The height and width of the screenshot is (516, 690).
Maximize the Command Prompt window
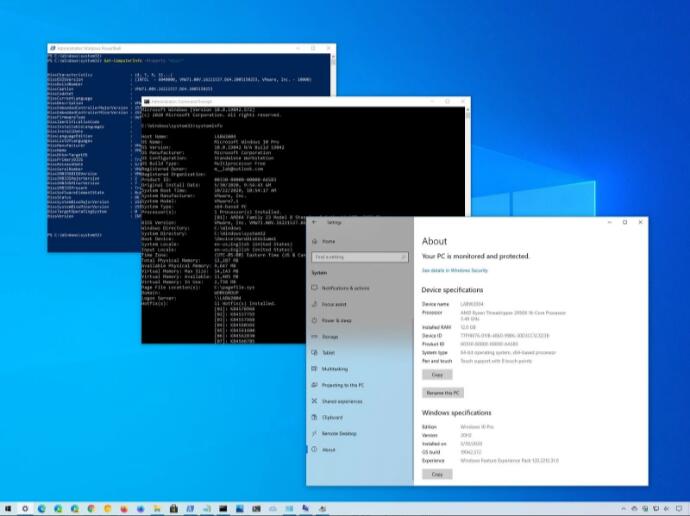(448, 102)
